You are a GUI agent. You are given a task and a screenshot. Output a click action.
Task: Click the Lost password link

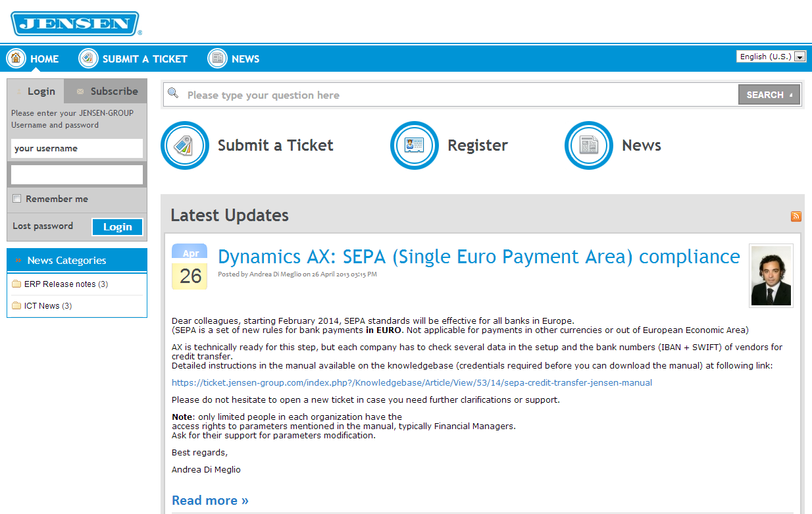43,226
